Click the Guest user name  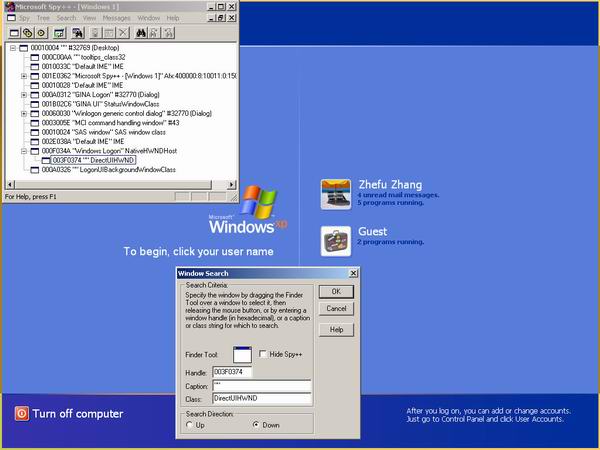pos(372,232)
